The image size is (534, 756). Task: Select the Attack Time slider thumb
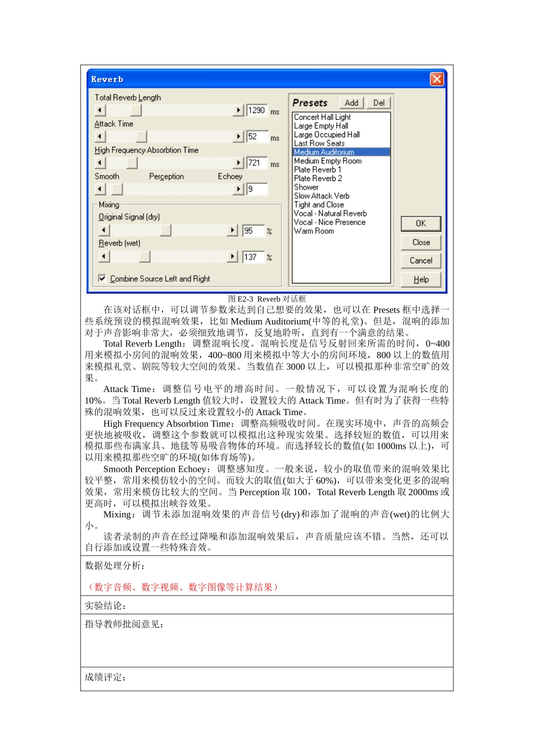(142, 137)
